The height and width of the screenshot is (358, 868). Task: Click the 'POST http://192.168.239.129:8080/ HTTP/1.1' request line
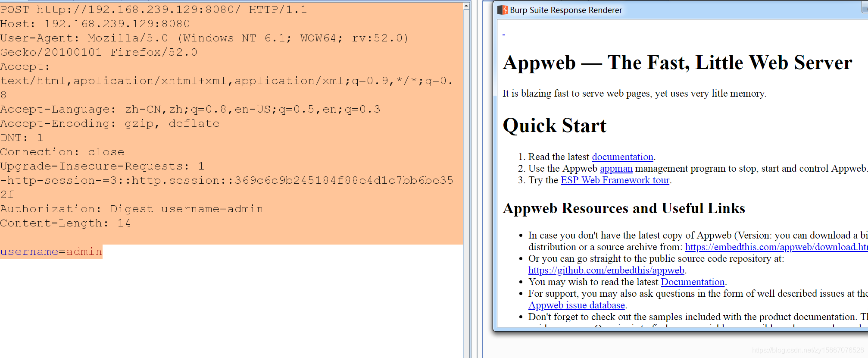point(153,9)
